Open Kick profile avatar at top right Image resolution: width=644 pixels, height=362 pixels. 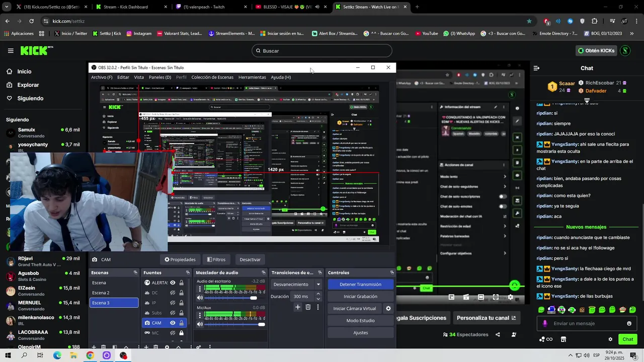(x=625, y=51)
